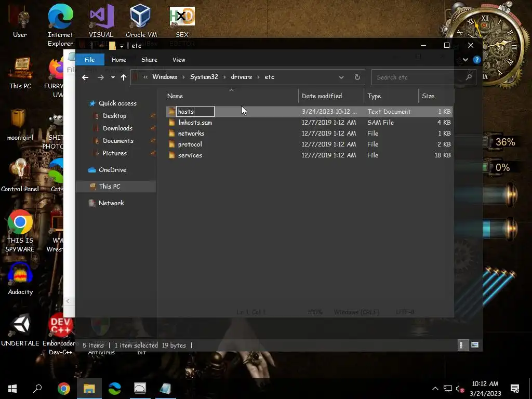
Task: Click the search magnifier icon in Explorer
Action: point(469,77)
